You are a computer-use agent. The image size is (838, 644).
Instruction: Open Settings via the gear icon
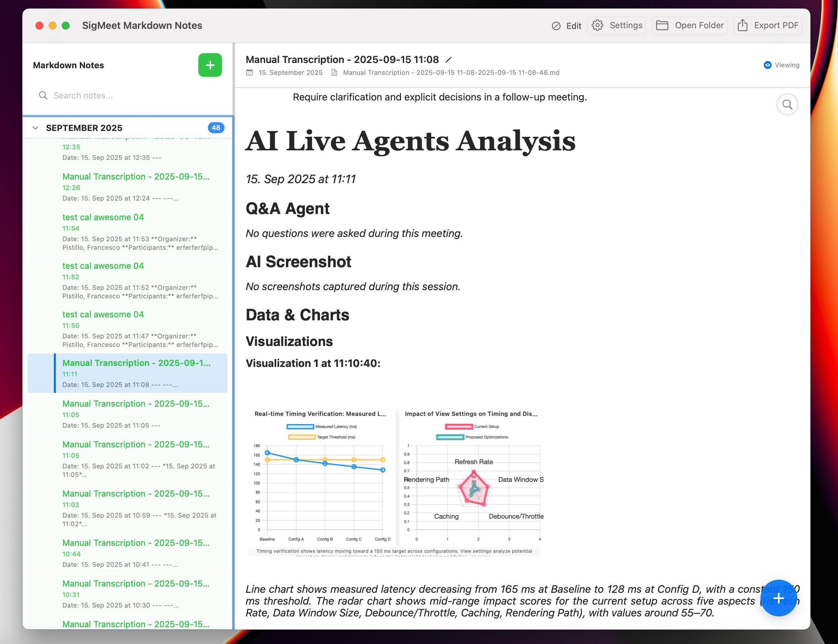click(x=597, y=25)
